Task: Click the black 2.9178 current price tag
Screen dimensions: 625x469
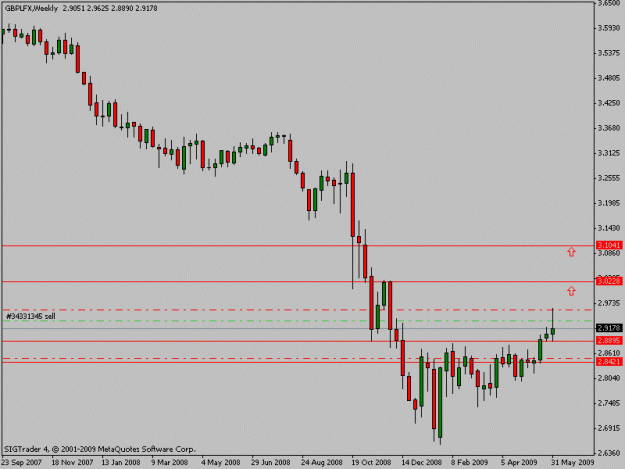Action: coord(609,328)
